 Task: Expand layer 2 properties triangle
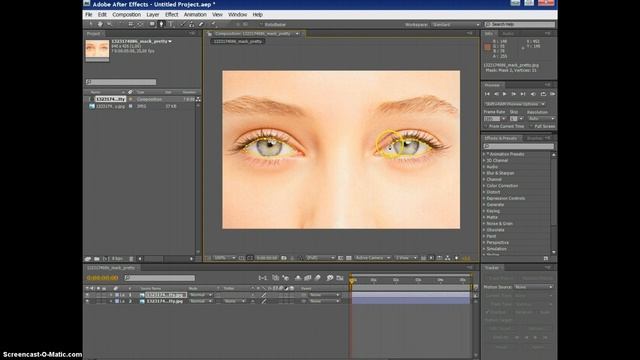111,301
